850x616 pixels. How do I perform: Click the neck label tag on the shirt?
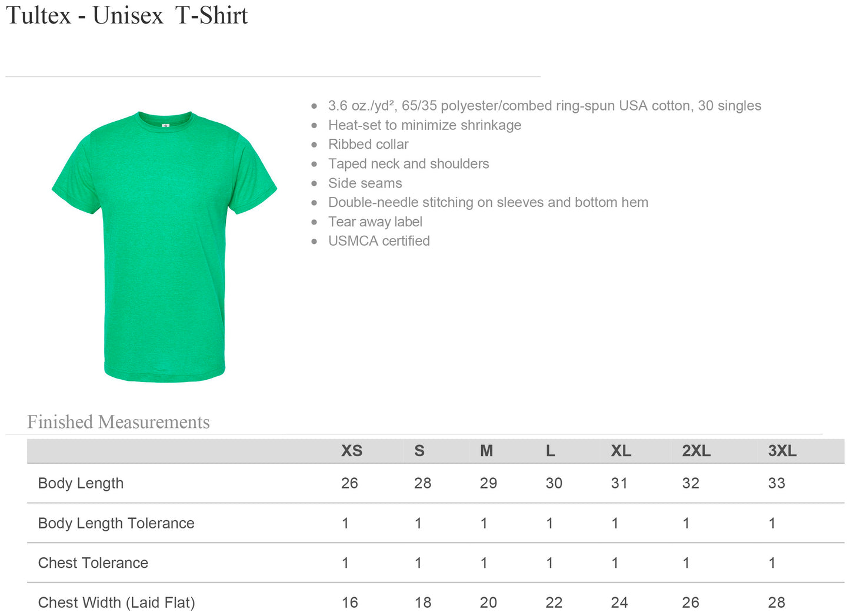165,125
